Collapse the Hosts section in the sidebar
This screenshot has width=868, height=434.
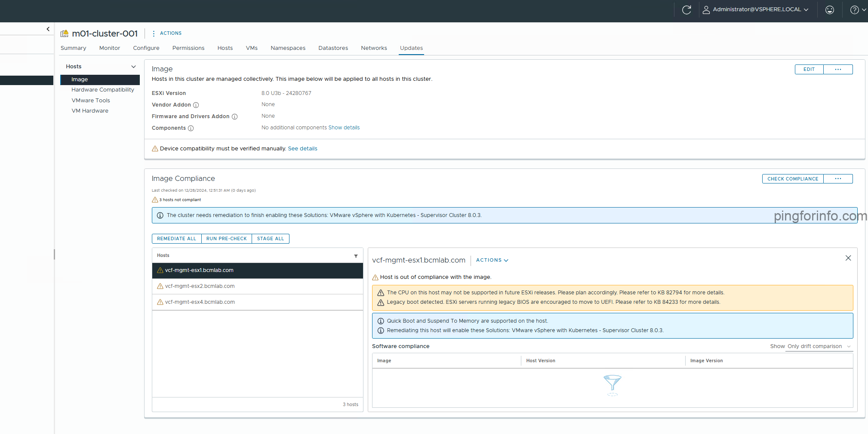tap(132, 66)
